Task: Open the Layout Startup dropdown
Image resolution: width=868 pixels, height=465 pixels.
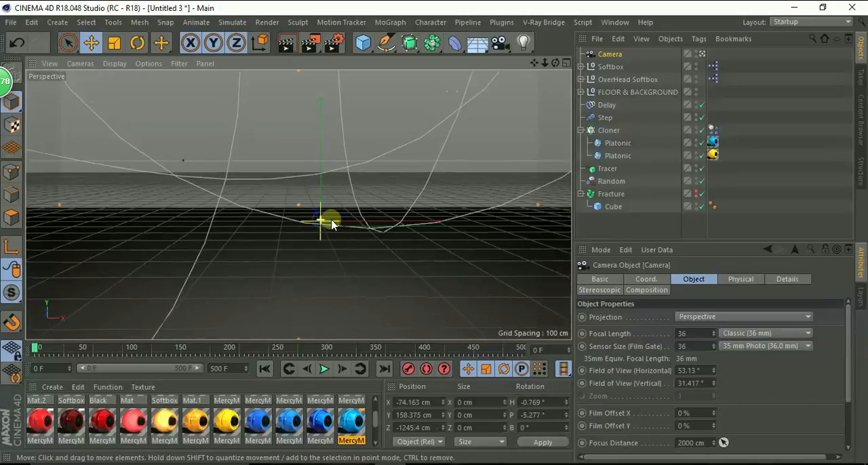Action: tap(812, 22)
